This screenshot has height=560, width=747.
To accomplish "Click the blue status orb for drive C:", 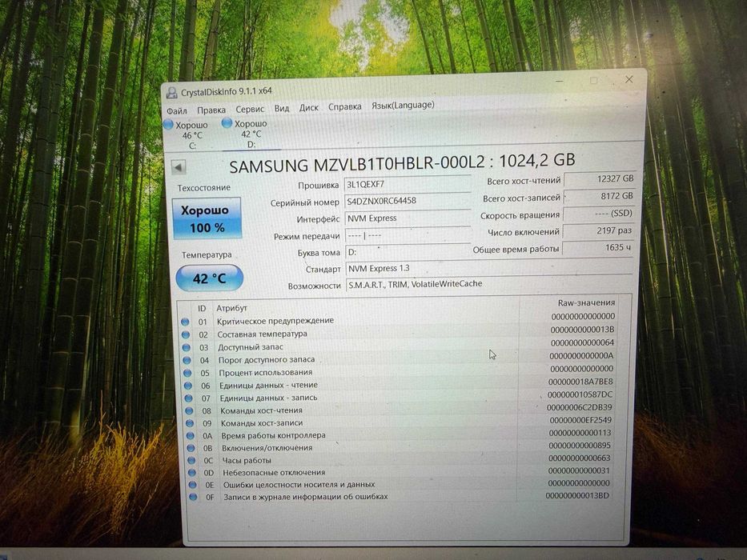I will [168, 125].
